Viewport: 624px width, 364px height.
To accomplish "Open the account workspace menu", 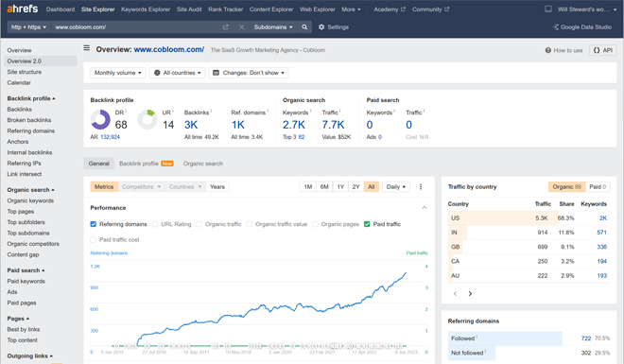I will (x=587, y=9).
